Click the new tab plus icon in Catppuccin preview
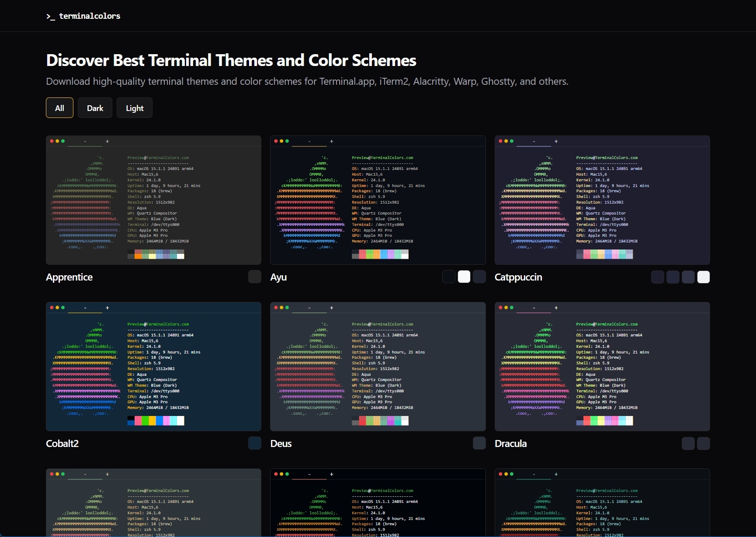 556,141
